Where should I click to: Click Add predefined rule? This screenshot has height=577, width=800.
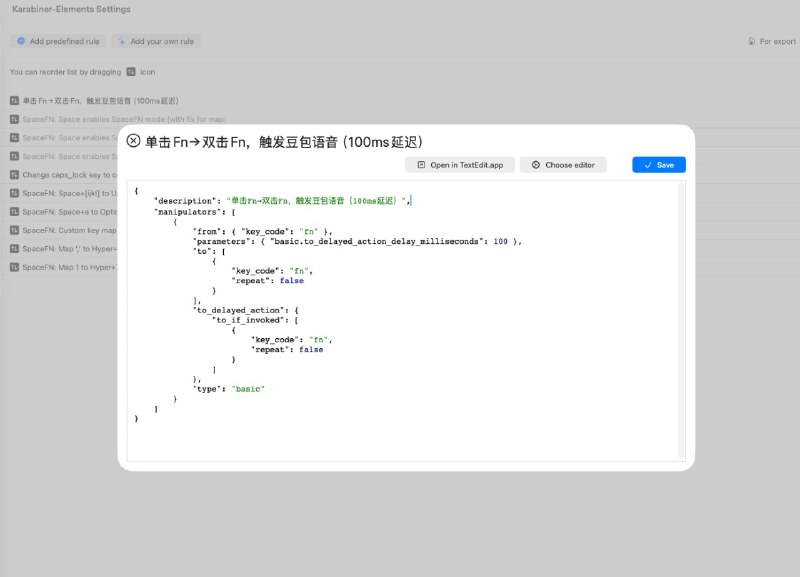[x=58, y=41]
